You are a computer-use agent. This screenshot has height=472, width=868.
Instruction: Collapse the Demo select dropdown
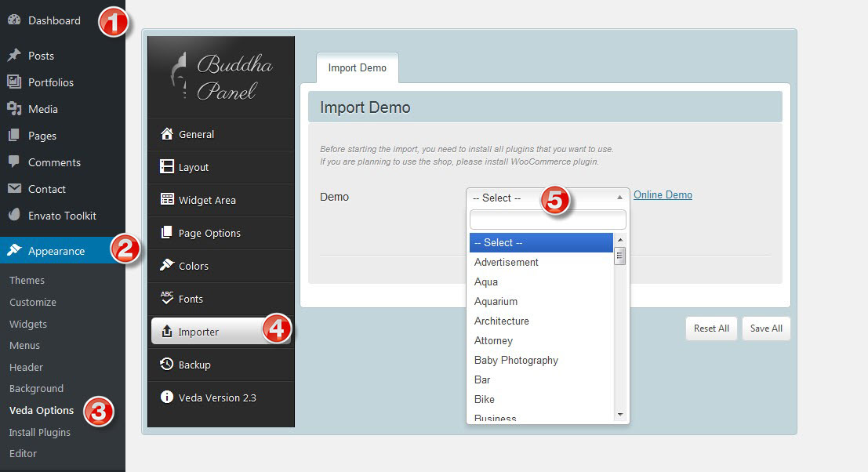[x=547, y=198]
